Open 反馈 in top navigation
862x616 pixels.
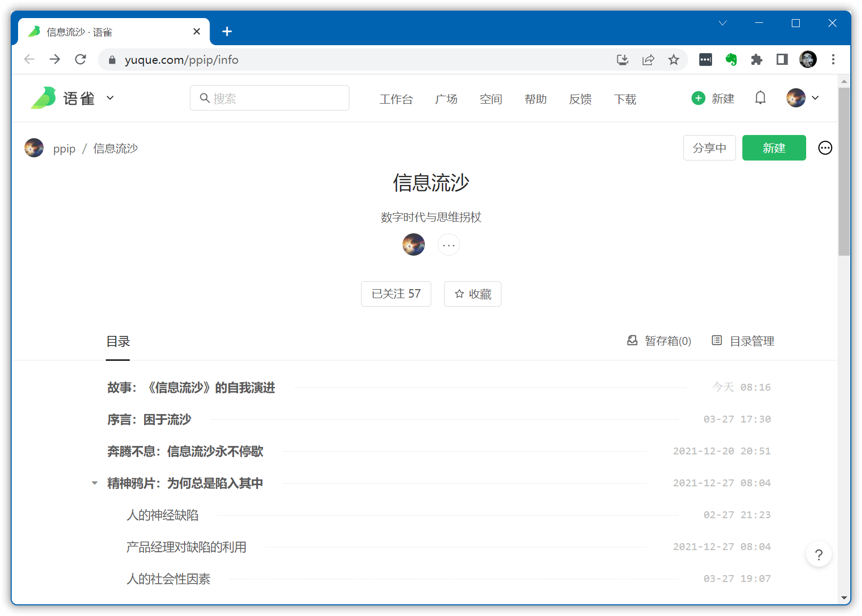(580, 99)
